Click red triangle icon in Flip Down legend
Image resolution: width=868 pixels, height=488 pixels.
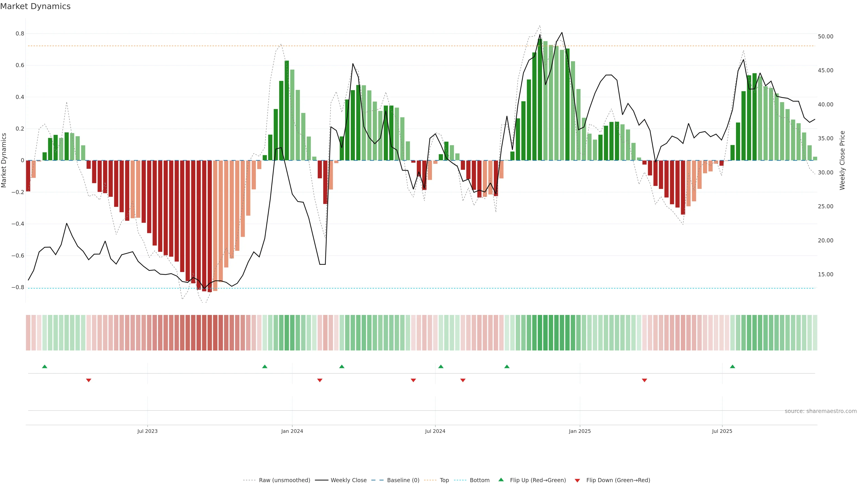click(577, 480)
